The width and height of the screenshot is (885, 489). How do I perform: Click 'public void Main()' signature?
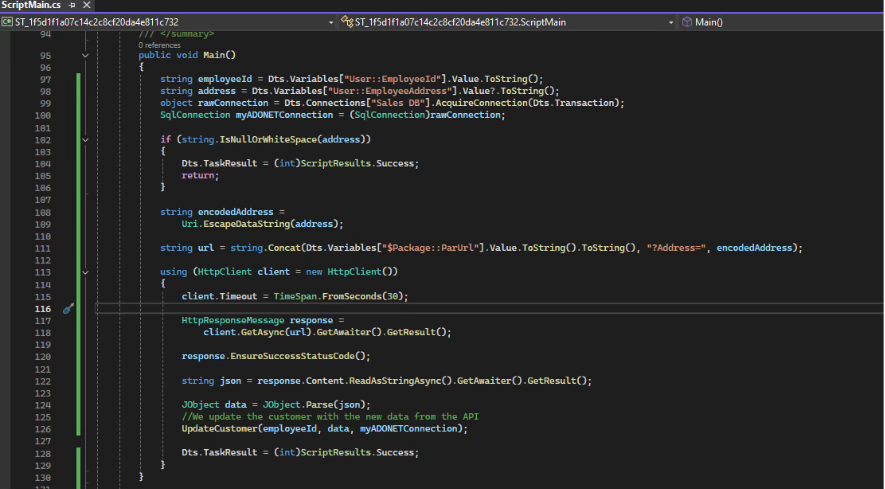pos(187,55)
